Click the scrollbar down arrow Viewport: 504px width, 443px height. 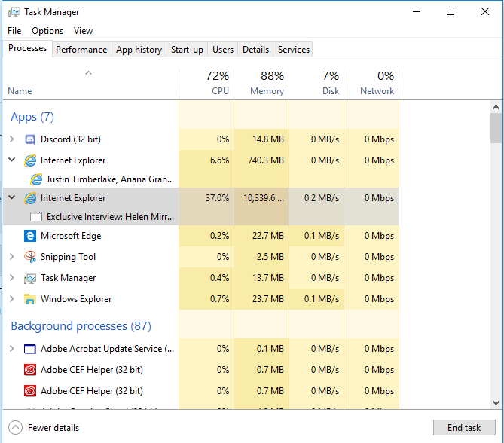coord(496,403)
